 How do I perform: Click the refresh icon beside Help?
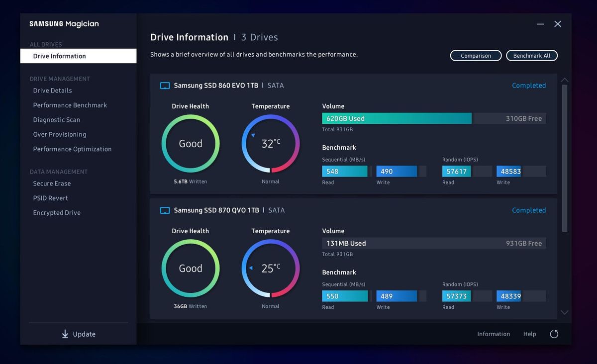pyautogui.click(x=554, y=334)
